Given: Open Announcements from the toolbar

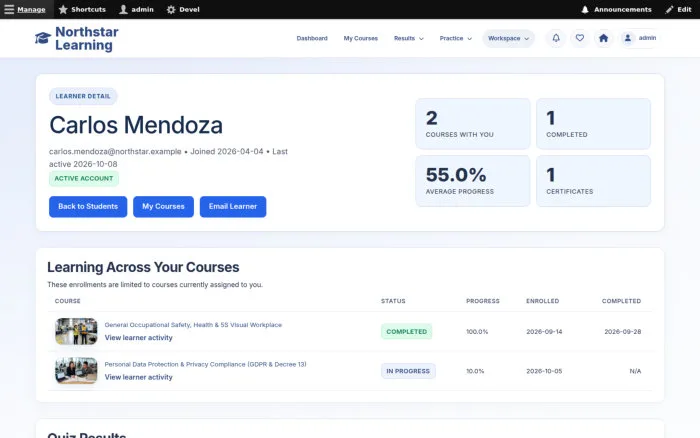Looking at the screenshot, I should pyautogui.click(x=617, y=9).
